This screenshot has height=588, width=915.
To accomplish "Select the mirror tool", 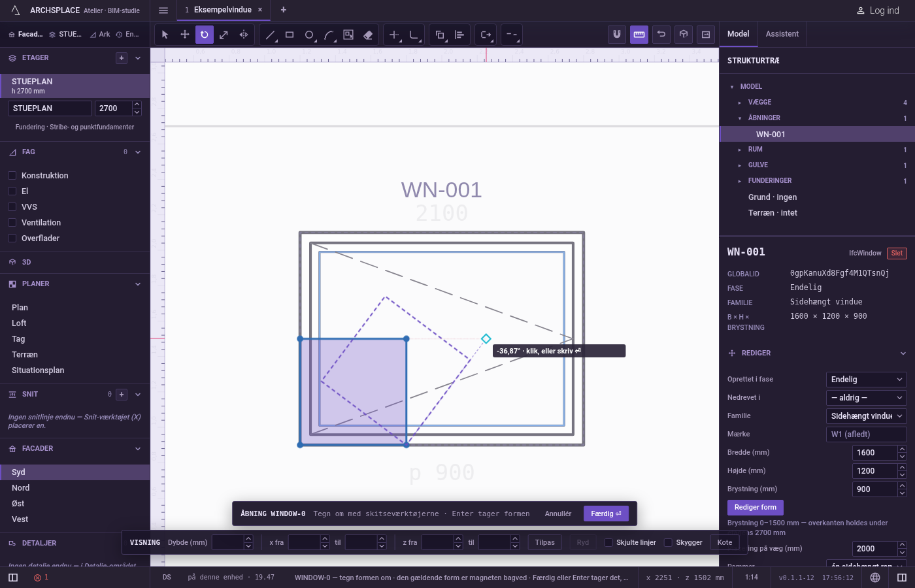I will (244, 35).
